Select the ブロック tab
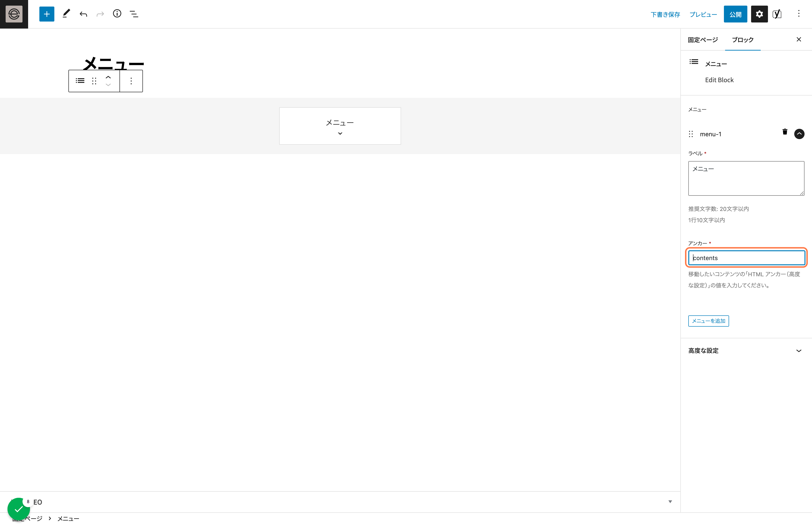This screenshot has width=812, height=524. (743, 40)
